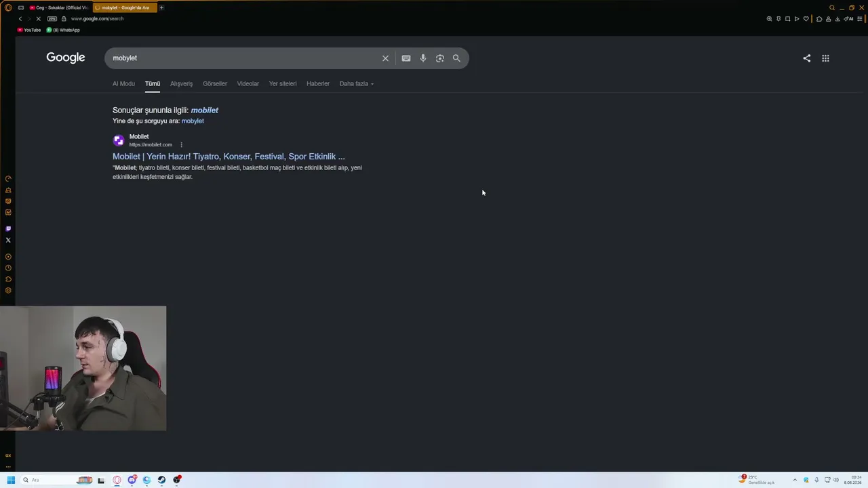Add page to bookmarks with heart icon
This screenshot has width=868, height=488.
click(x=806, y=19)
